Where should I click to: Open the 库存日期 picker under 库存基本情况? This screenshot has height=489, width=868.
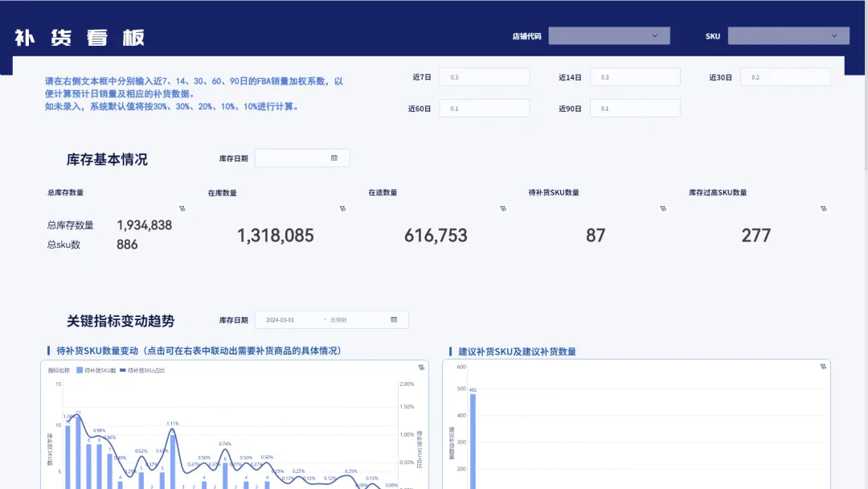tap(302, 158)
